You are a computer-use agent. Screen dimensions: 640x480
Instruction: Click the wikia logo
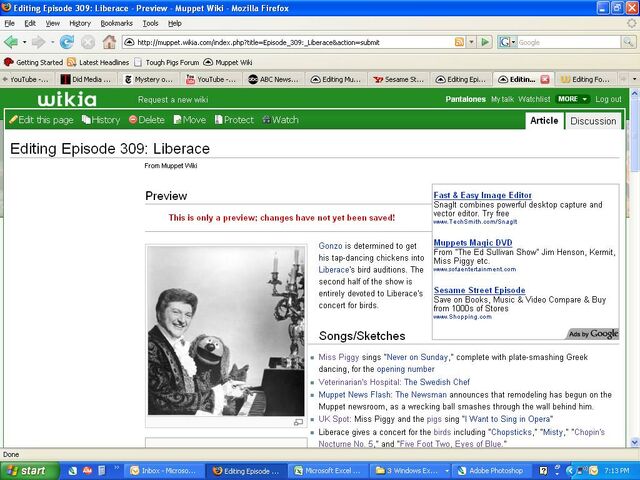click(67, 99)
